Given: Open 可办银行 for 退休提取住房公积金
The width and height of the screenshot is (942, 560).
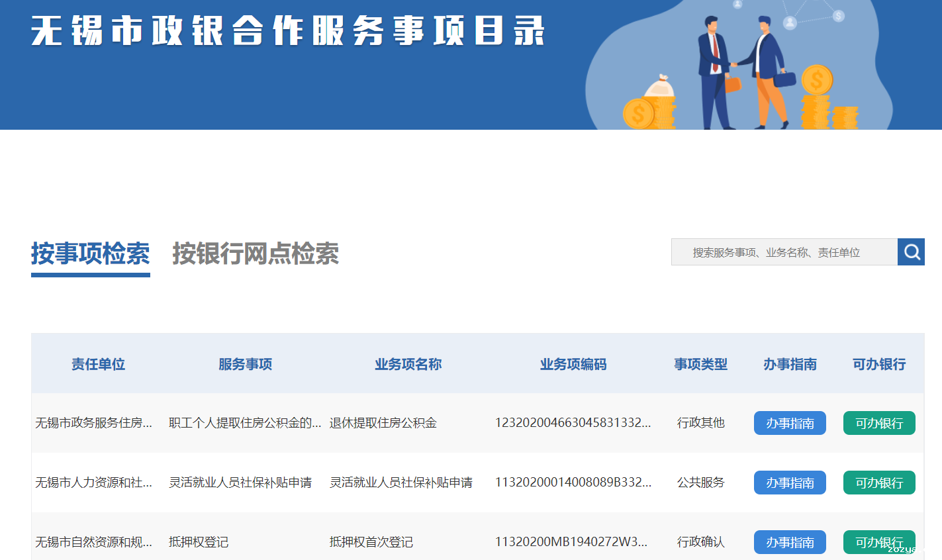Looking at the screenshot, I should pos(879,423).
